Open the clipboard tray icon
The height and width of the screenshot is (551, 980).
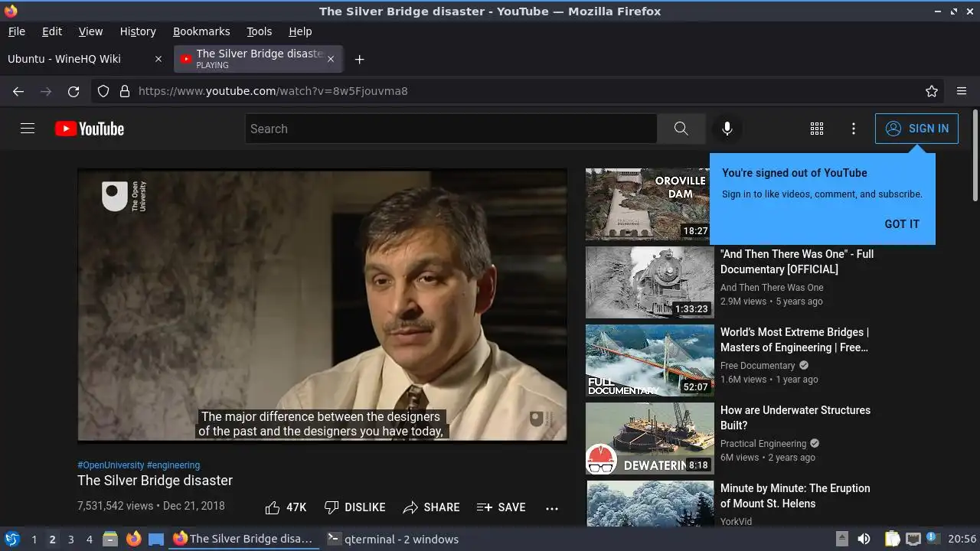coord(892,539)
